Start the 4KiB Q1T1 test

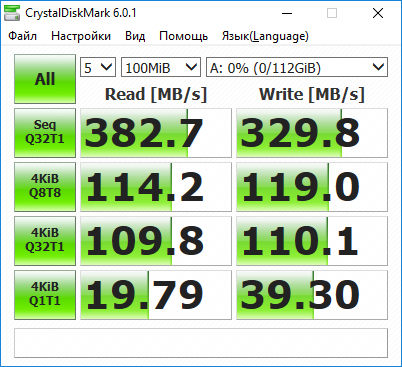click(x=45, y=295)
